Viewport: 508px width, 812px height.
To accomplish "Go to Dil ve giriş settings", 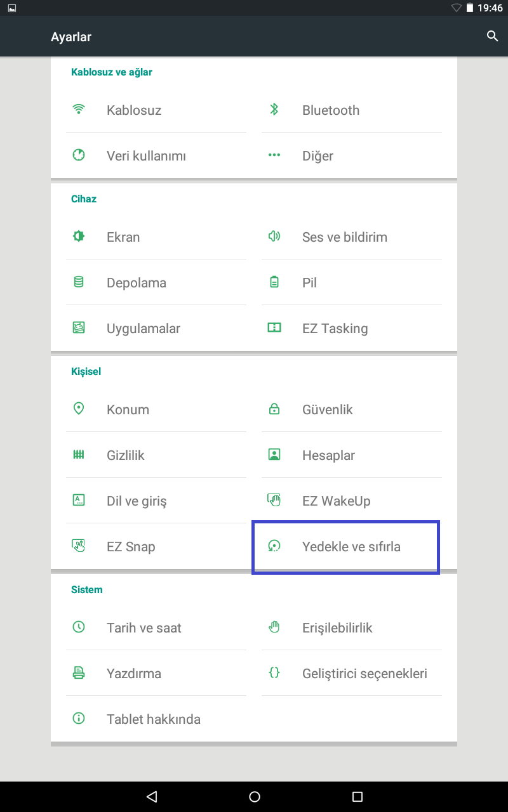I will pyautogui.click(x=137, y=501).
